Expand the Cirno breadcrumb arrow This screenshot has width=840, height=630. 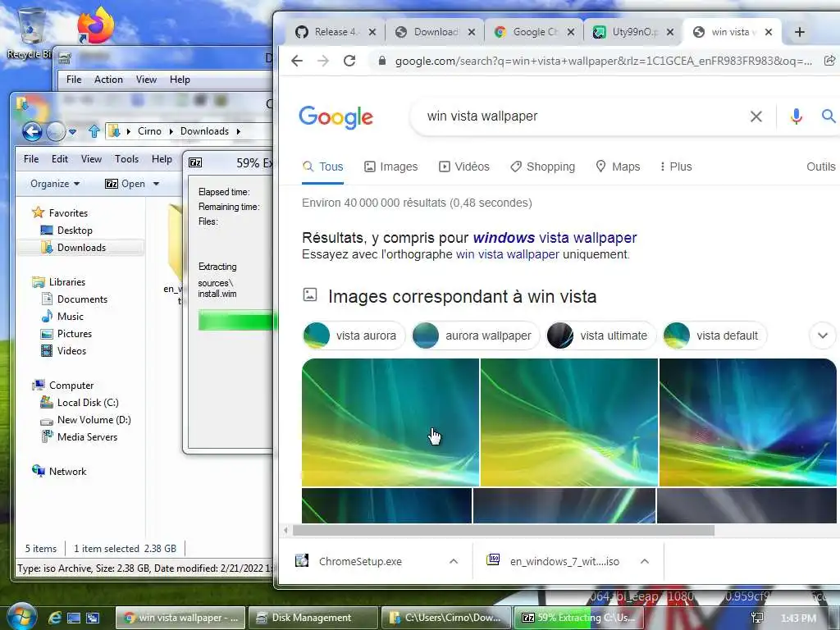tap(171, 131)
